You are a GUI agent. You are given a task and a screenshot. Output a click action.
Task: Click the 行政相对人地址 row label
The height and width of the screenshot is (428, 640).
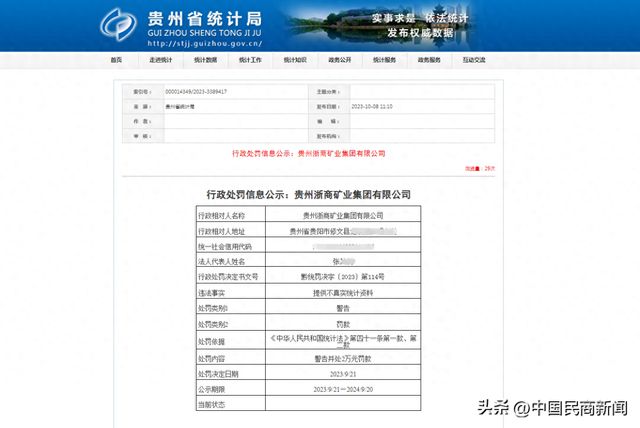click(221, 231)
